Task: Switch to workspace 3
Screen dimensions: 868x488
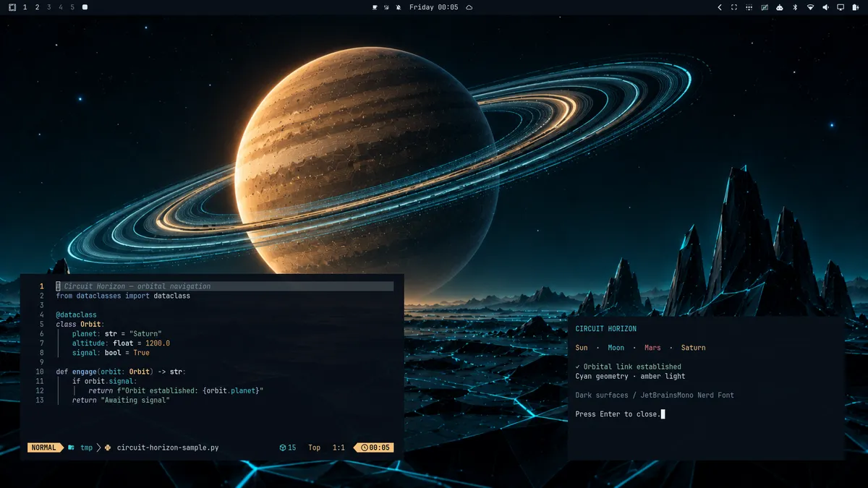Action: tap(48, 7)
